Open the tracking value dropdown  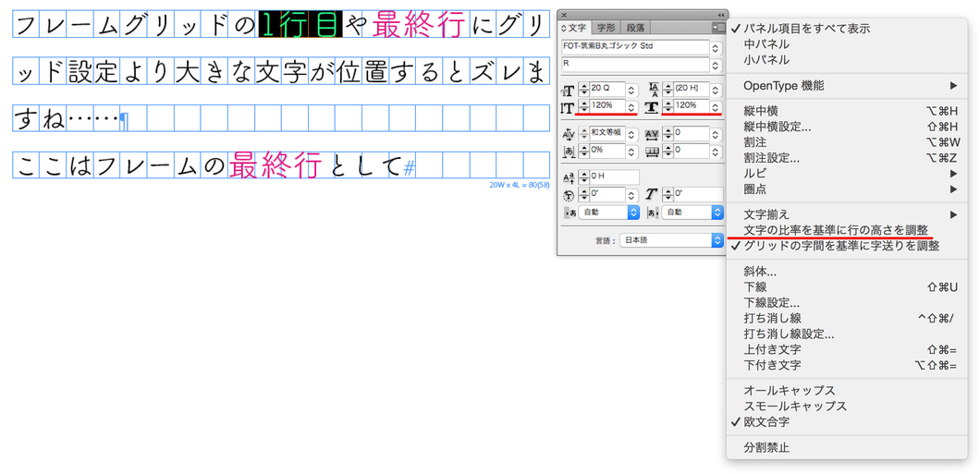(x=716, y=134)
